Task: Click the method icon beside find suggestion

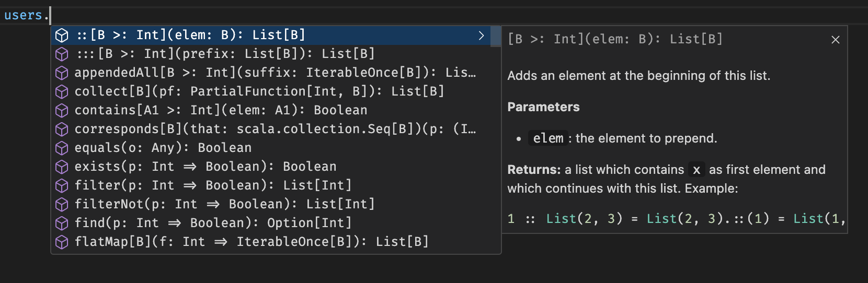Action: click(x=62, y=223)
